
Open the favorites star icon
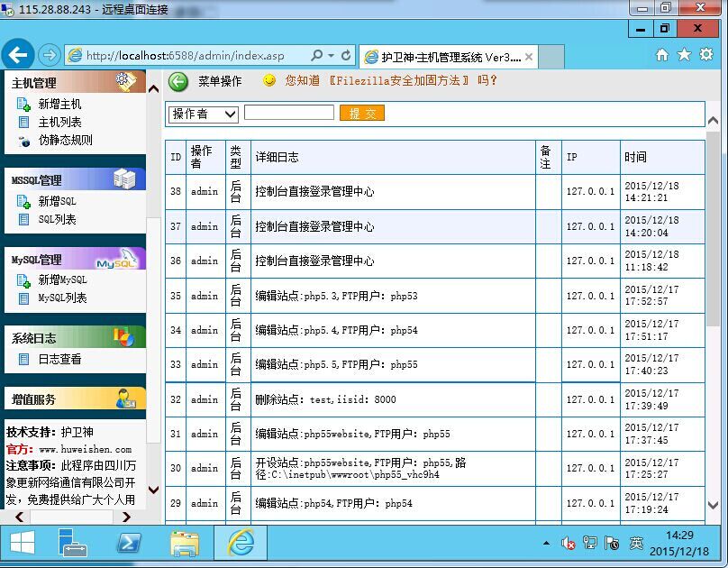click(x=684, y=55)
